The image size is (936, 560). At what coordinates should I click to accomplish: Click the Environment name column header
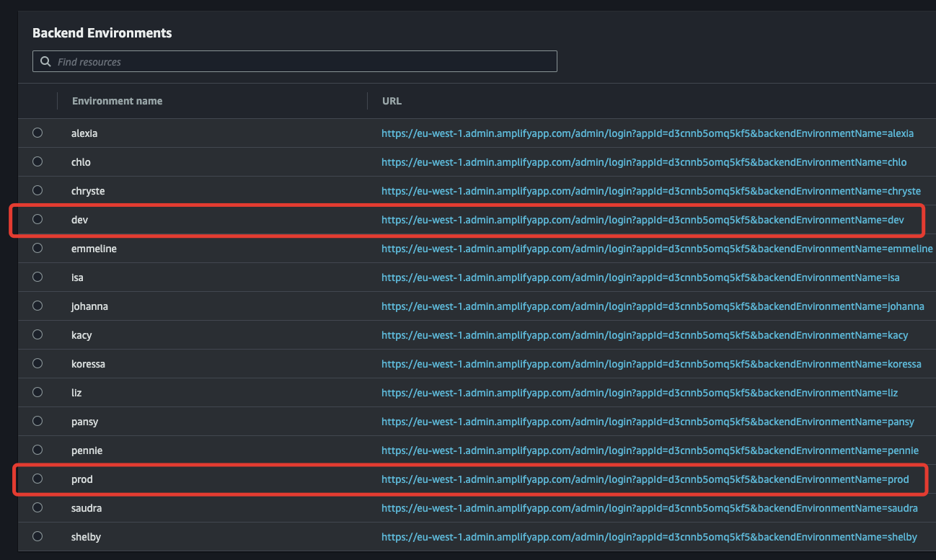pos(117,100)
